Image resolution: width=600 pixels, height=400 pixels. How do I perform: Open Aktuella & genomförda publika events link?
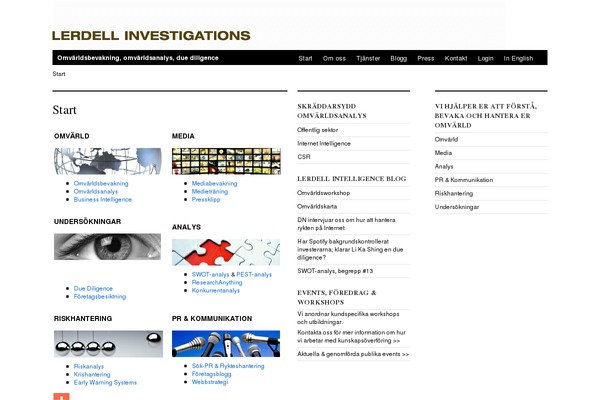[353, 354]
